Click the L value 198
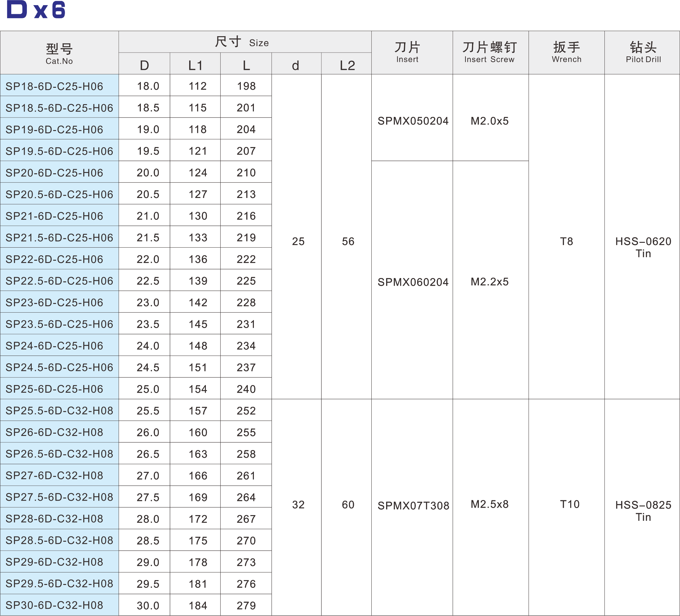680x616 pixels. (246, 86)
